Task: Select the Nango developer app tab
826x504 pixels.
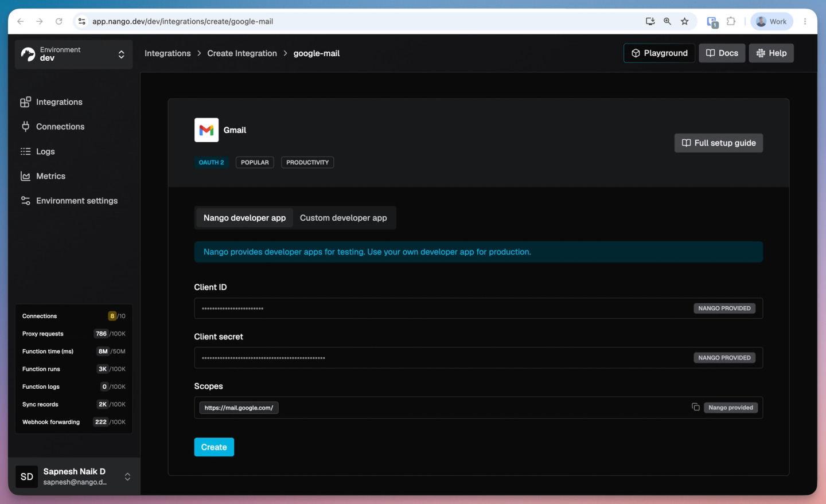Action: click(244, 218)
